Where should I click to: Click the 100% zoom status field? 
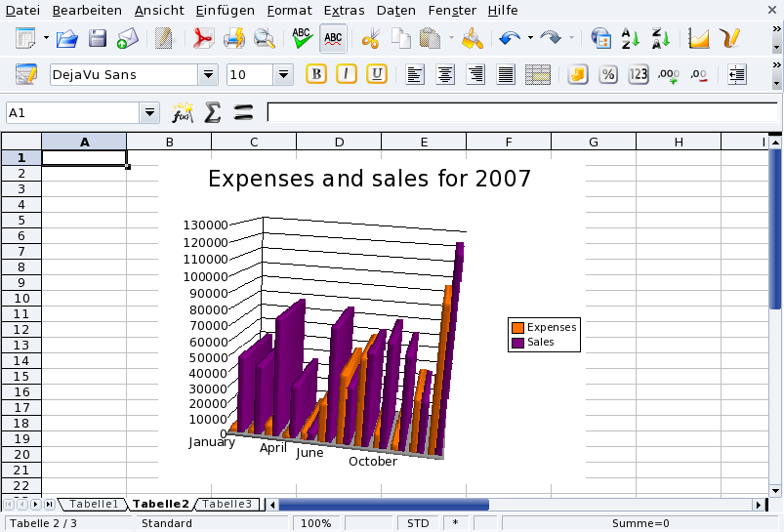[x=315, y=523]
